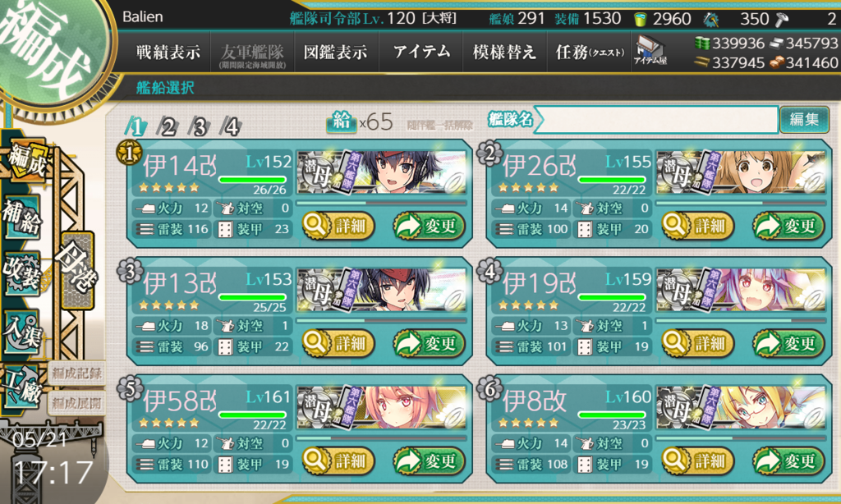This screenshot has width=841, height=504.
Task: Return to 母港 home port button
Action: click(x=78, y=270)
